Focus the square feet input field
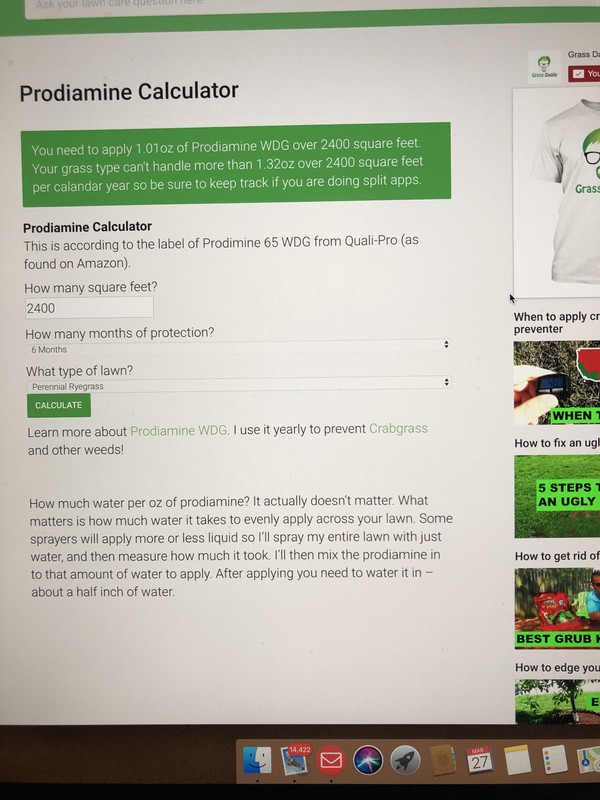This screenshot has width=600, height=800. 89,308
